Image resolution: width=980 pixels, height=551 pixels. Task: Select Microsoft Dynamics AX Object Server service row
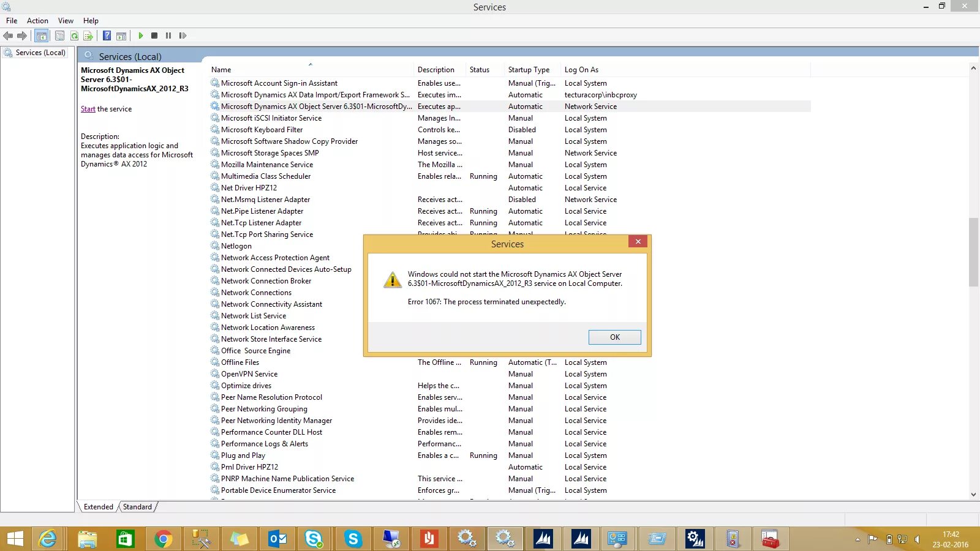[x=510, y=107]
